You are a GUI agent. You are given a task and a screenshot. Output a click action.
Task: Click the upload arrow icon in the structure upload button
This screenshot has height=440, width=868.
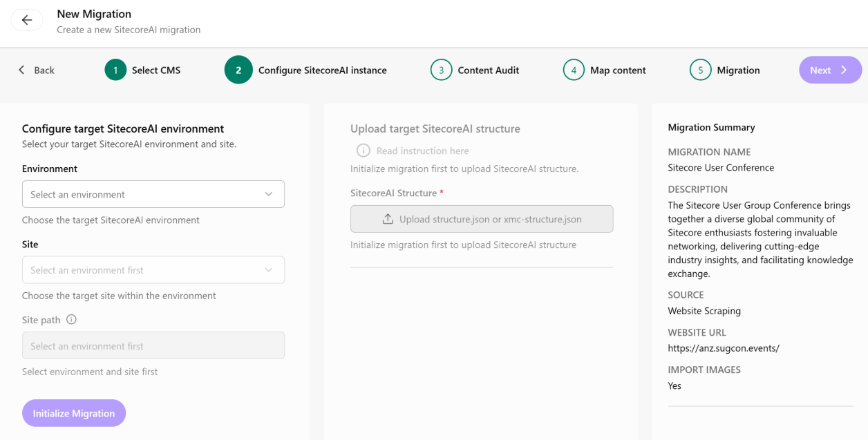[388, 219]
